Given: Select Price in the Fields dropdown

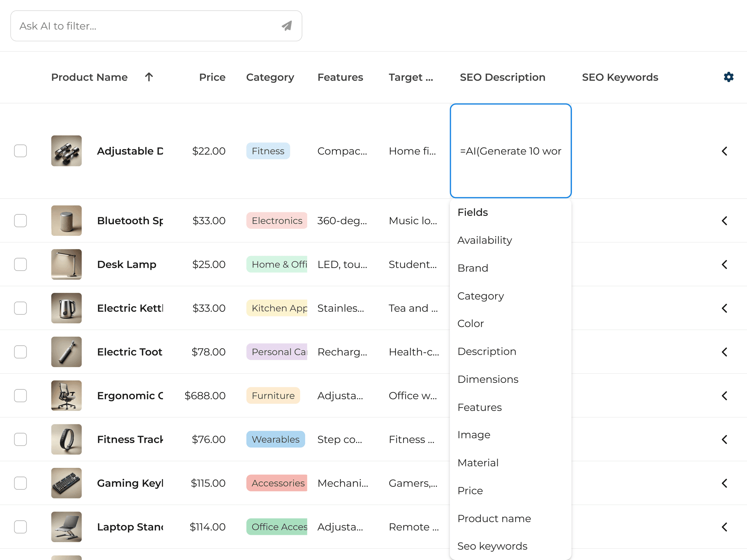Looking at the screenshot, I should (470, 490).
